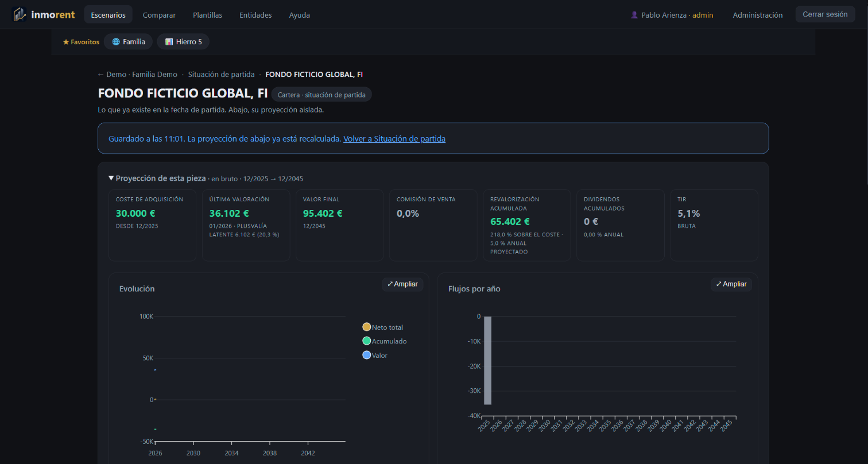
Task: Click the purple user profile icon
Action: tap(634, 15)
